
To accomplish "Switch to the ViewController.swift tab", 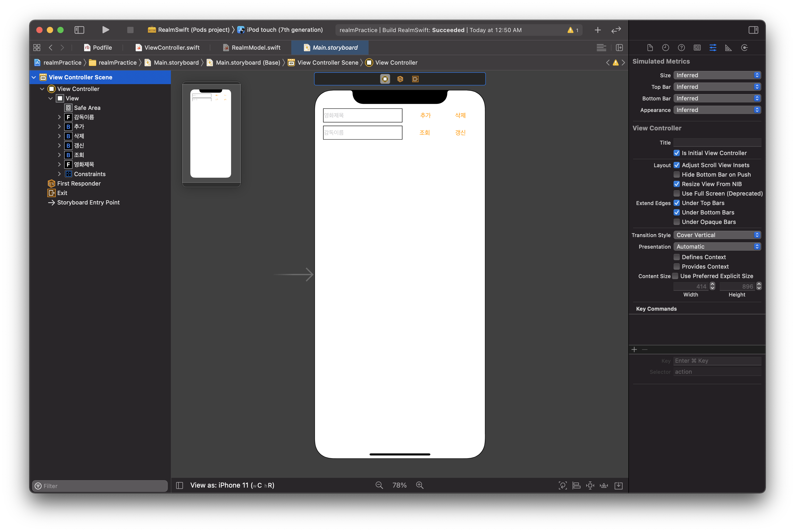I will tap(172, 48).
